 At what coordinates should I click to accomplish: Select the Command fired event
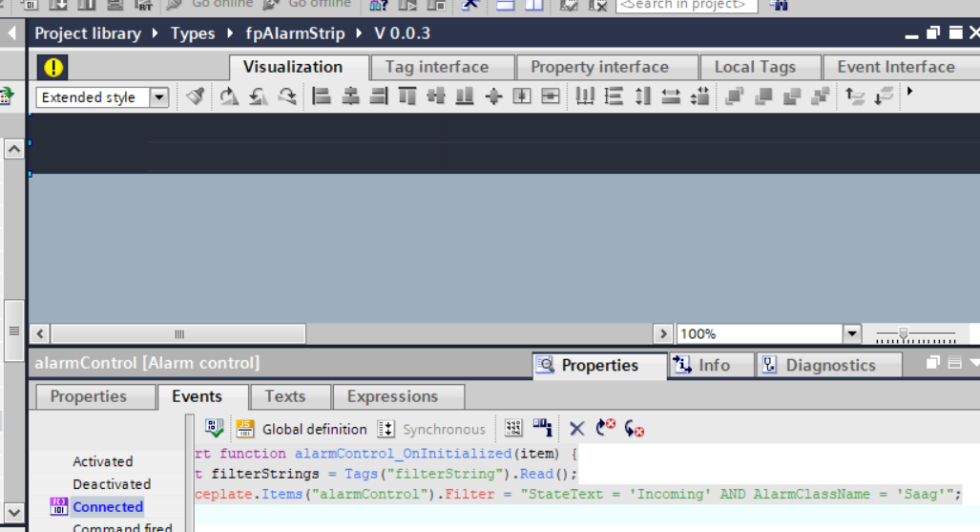(x=122, y=527)
